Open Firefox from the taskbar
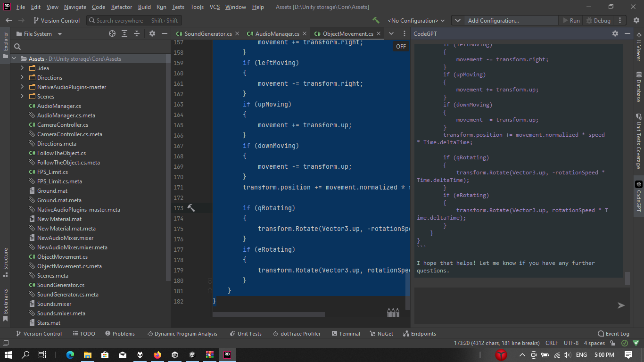644x362 pixels. (157, 354)
